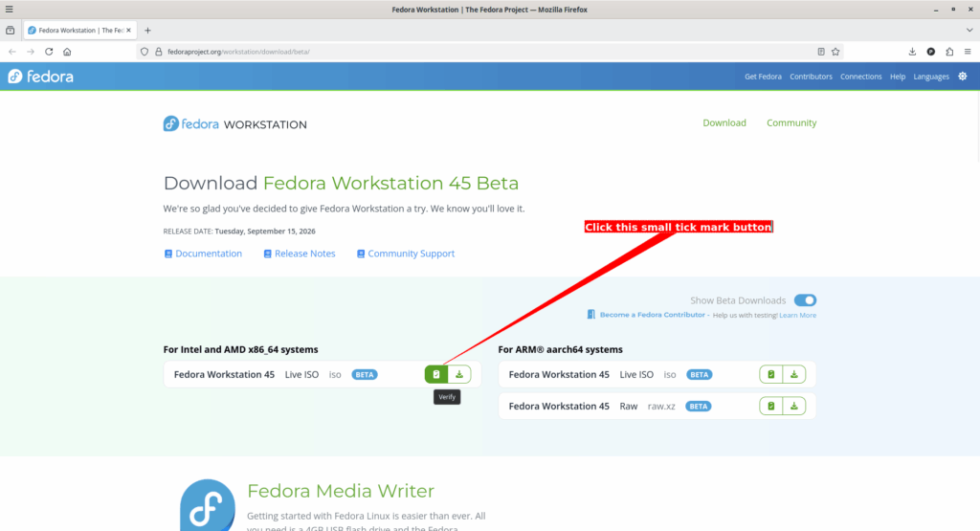Open the Contributors menu
Viewport: 980px width, 531px height.
point(811,77)
